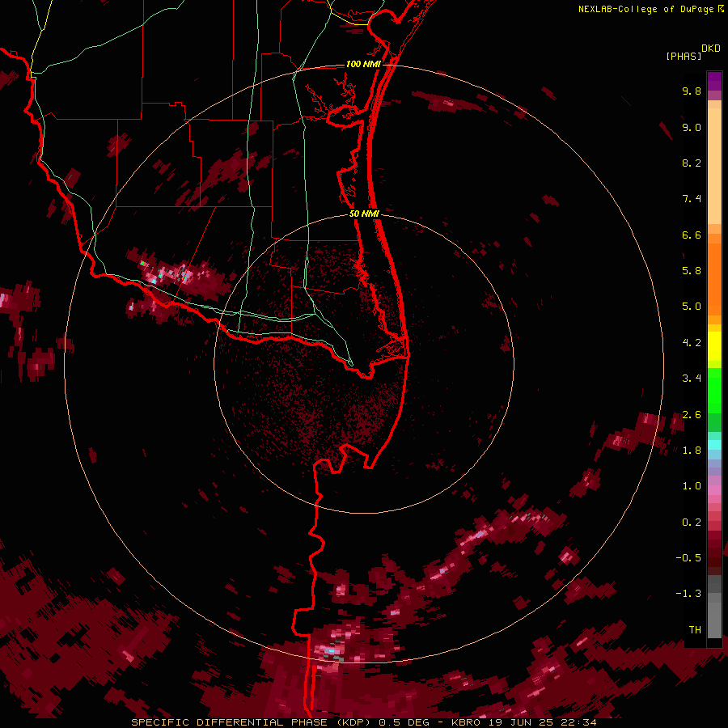
Task: Click the TH legend label
Action: tap(695, 630)
